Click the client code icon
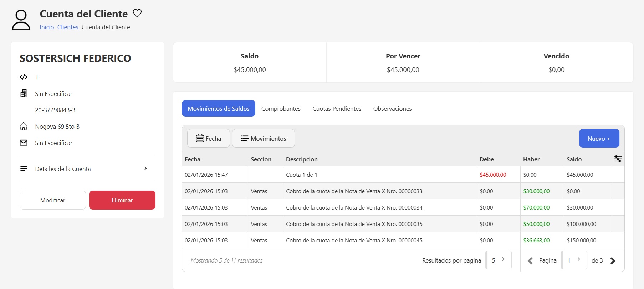644x289 pixels. 24,77
